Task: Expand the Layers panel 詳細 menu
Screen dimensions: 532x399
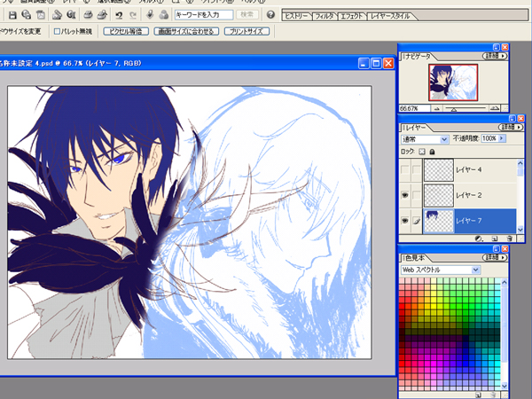Action: [511, 127]
